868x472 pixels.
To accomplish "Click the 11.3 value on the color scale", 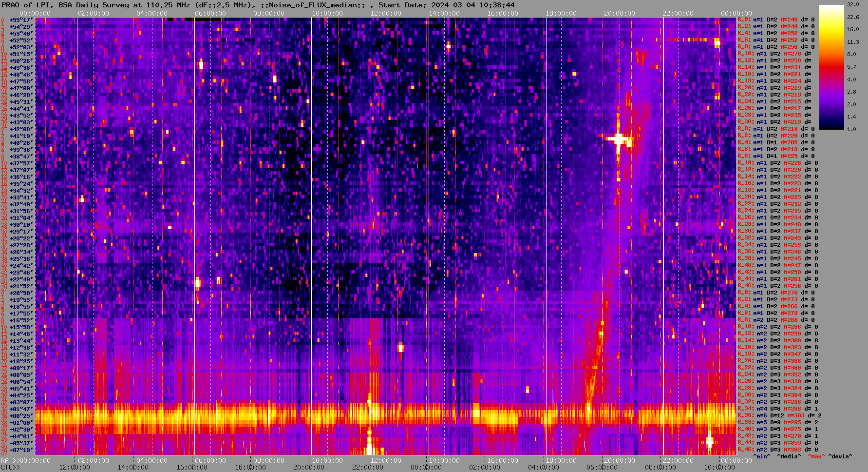I will click(x=853, y=42).
